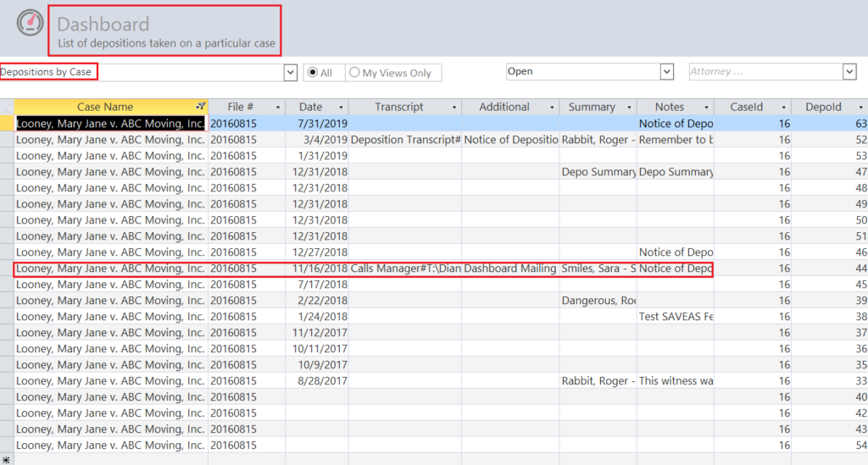Click the date cell 11/12/2017
The width and height of the screenshot is (868, 465).
[x=317, y=332]
